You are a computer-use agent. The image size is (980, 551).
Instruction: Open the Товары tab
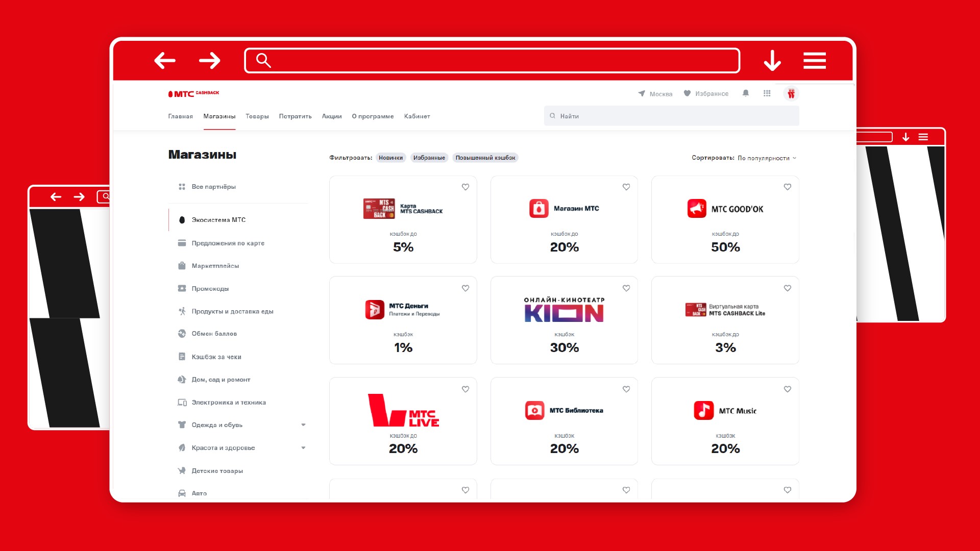(x=257, y=116)
